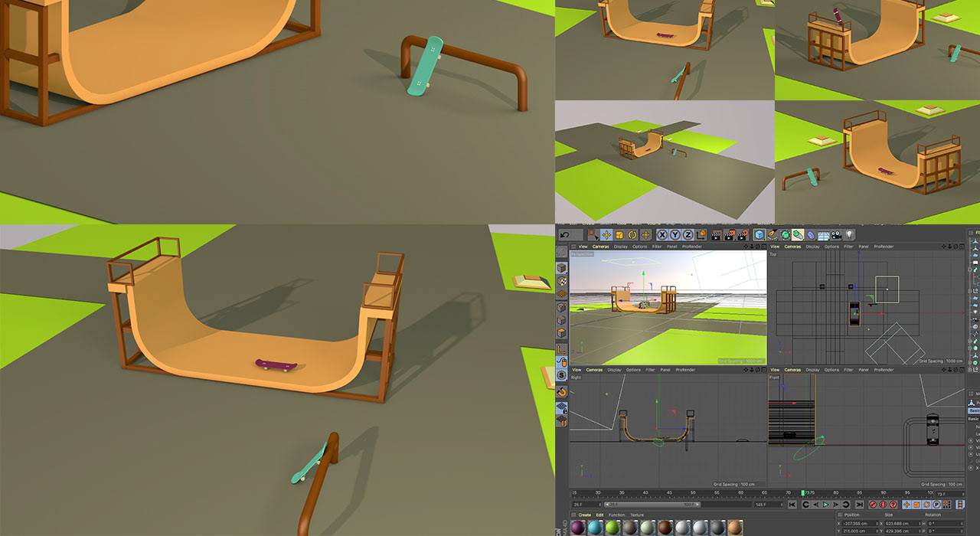Image resolution: width=980 pixels, height=536 pixels.
Task: Toggle the Enable Axis L icon
Action: pos(561,350)
